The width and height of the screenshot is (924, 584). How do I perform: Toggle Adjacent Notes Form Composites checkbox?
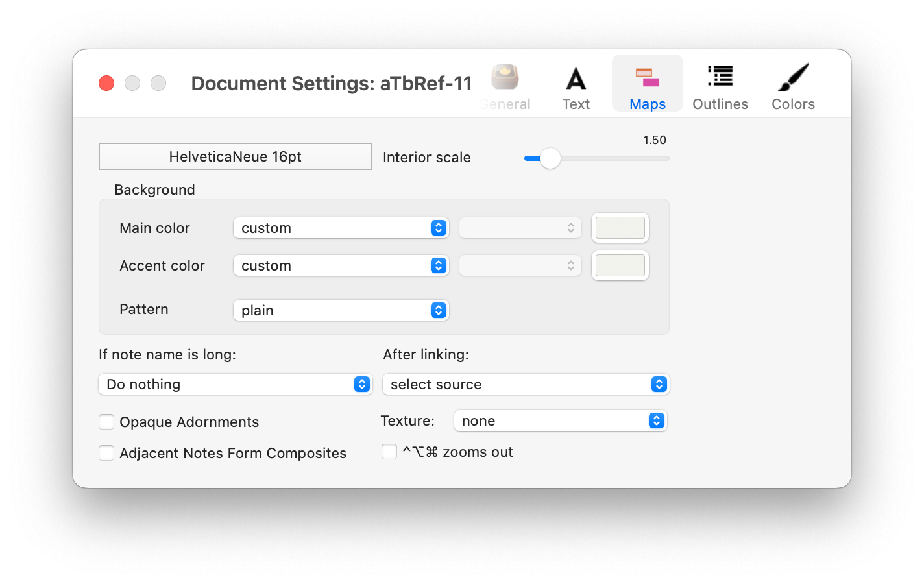pyautogui.click(x=106, y=453)
